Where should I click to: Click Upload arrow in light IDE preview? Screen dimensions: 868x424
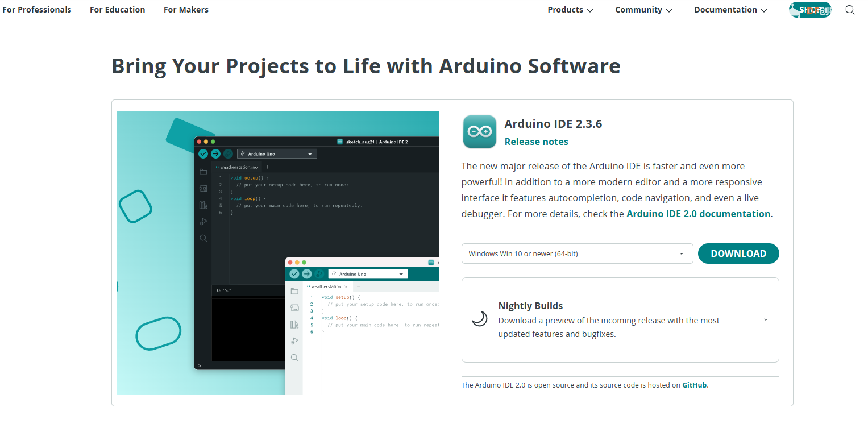tap(306, 274)
